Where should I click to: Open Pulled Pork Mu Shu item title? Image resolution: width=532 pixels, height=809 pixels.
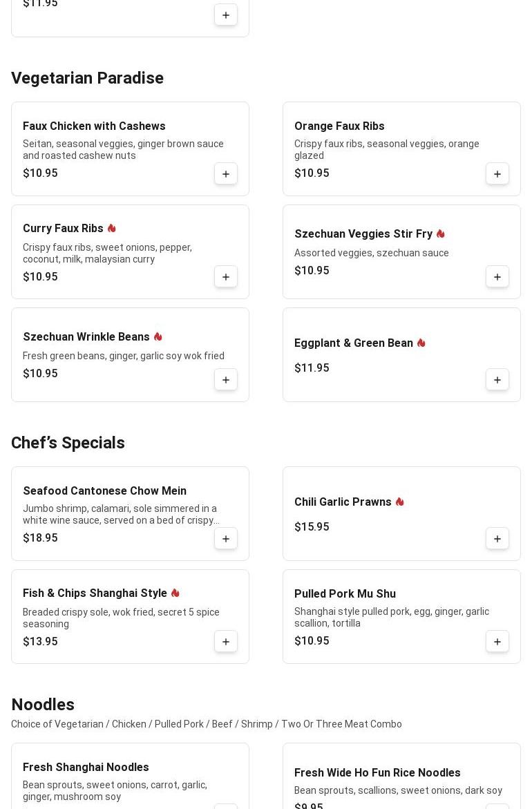(x=345, y=593)
